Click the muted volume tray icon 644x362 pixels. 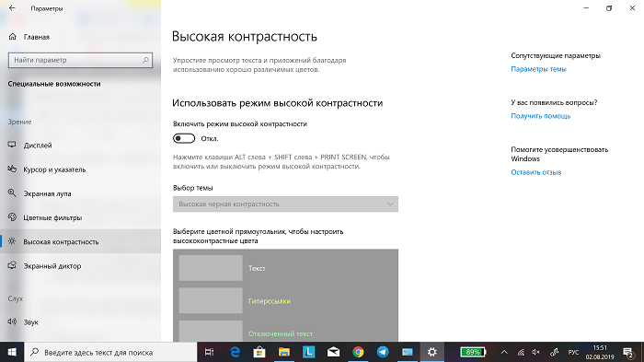(x=536, y=352)
